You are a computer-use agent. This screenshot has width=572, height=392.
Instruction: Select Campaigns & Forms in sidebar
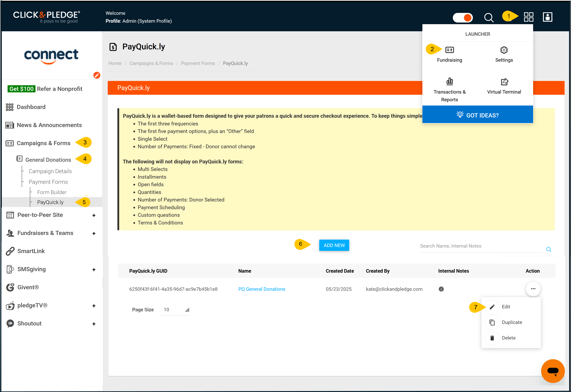pos(44,143)
